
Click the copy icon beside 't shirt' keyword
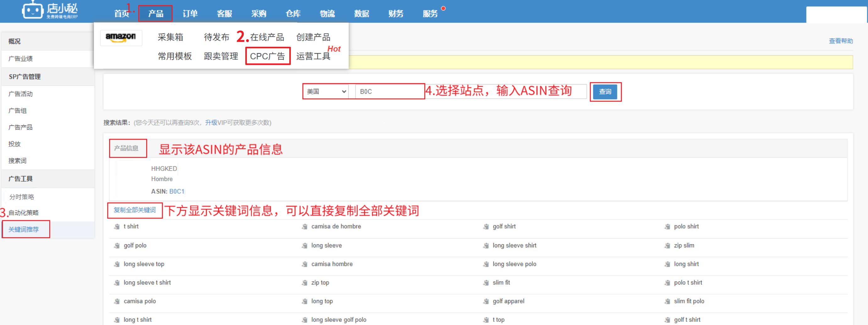coord(117,227)
